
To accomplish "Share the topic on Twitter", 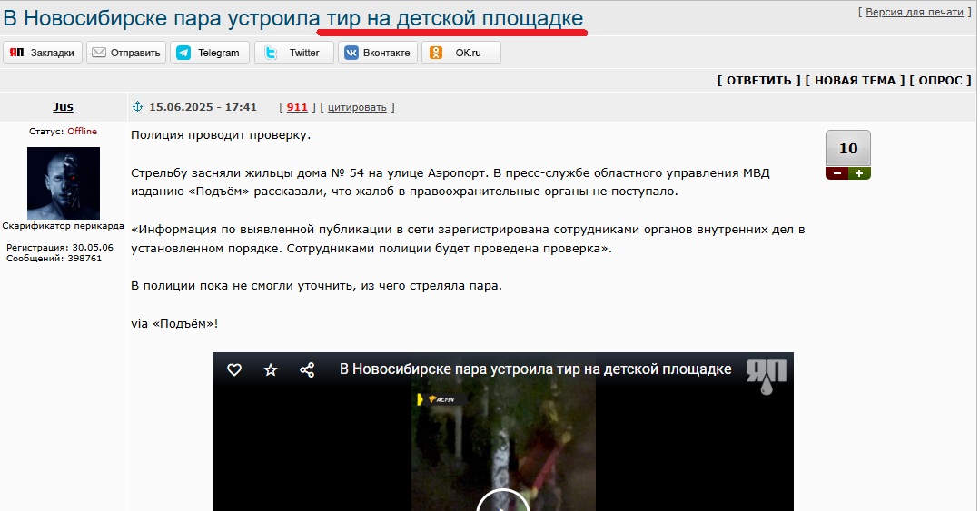I will pos(293,53).
